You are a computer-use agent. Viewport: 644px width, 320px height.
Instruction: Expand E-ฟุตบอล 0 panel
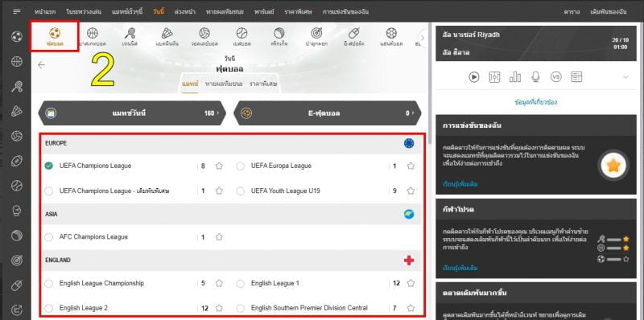(x=328, y=113)
